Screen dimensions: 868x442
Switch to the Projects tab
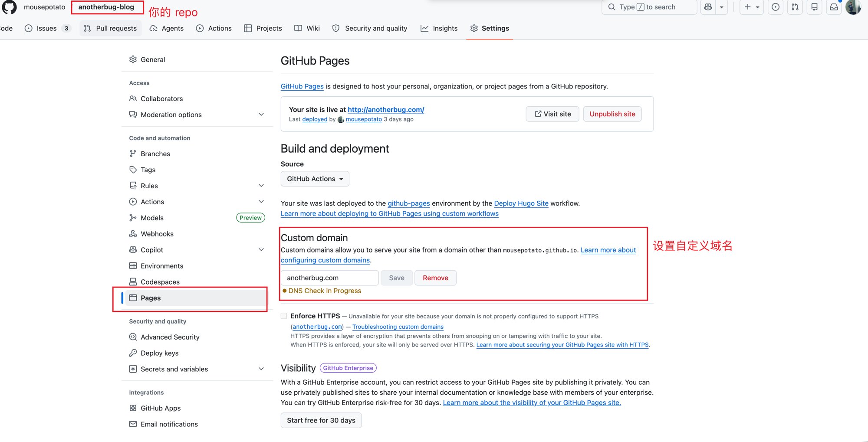[x=263, y=28]
